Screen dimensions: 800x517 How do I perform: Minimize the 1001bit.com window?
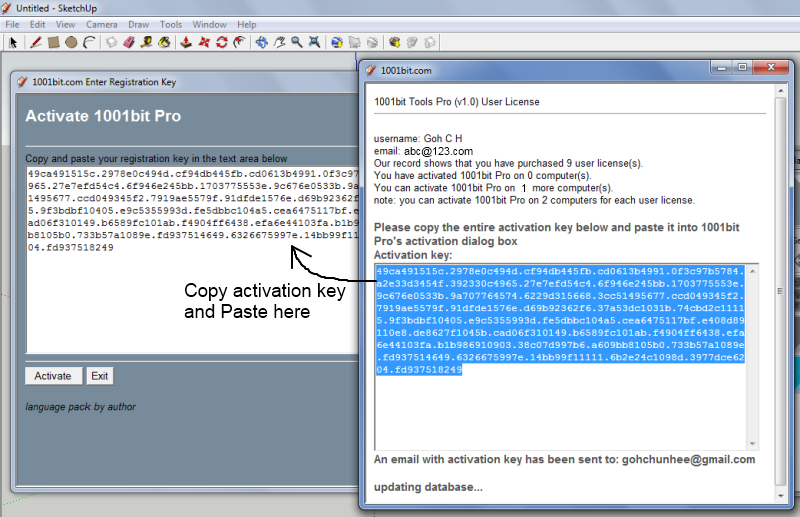(x=722, y=67)
